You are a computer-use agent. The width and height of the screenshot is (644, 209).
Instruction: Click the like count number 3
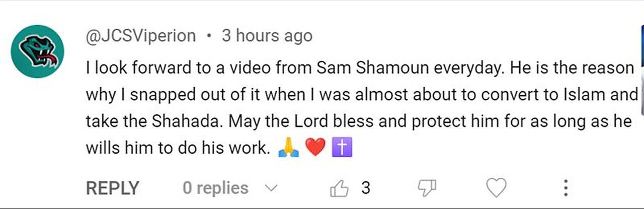(x=366, y=188)
